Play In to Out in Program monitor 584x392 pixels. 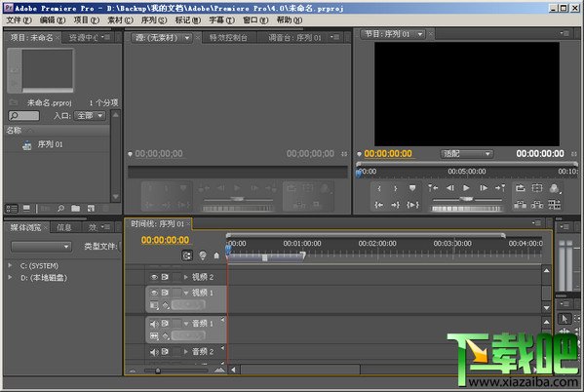point(412,205)
